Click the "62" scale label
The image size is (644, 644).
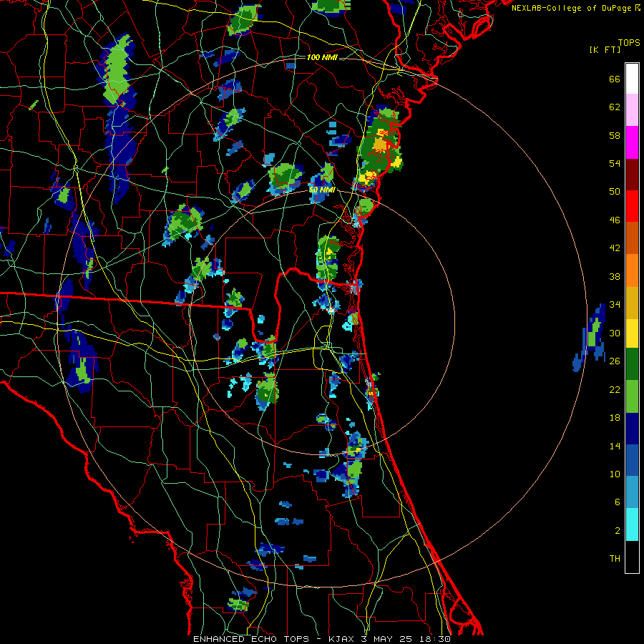(615, 107)
